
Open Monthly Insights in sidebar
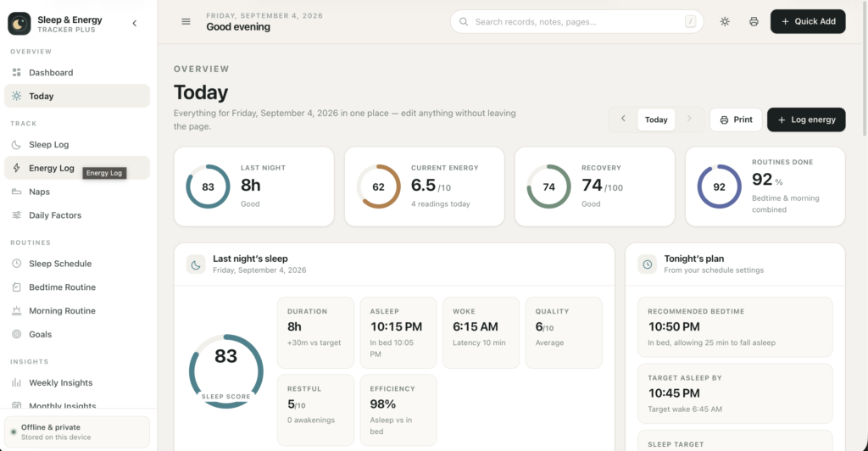coord(77,404)
